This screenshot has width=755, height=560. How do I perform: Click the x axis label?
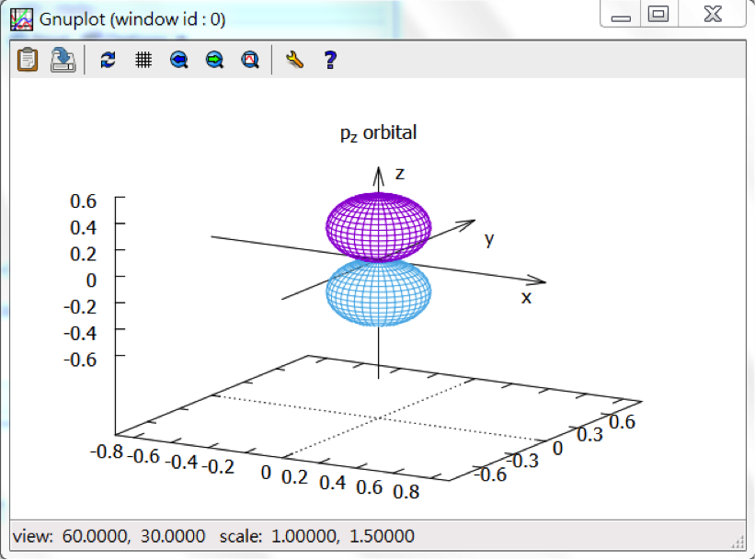coord(526,298)
